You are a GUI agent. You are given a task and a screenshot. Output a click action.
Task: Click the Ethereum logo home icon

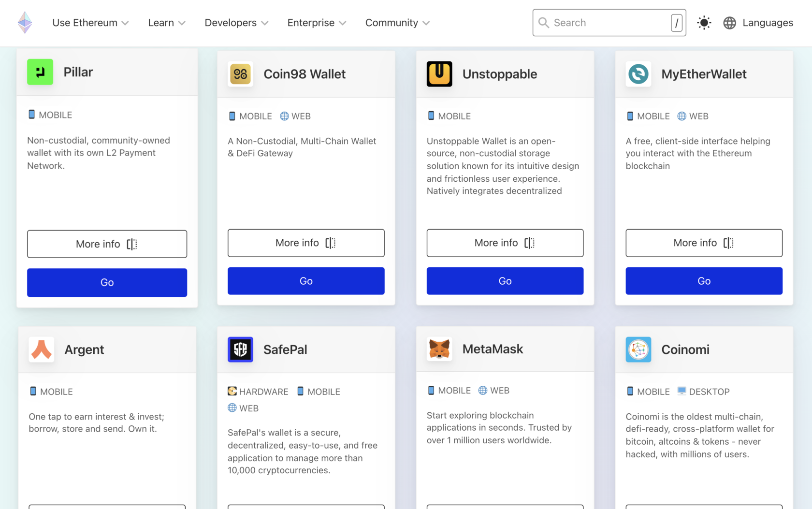25,22
